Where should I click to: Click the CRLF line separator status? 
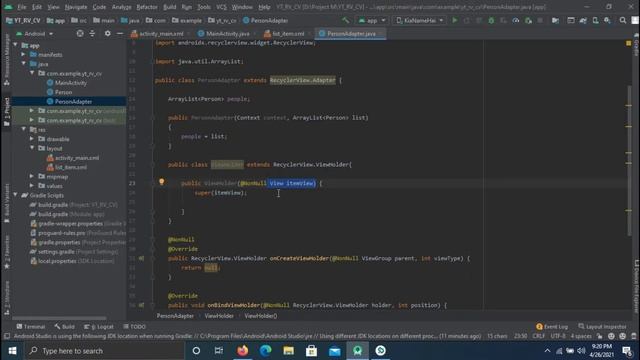click(x=538, y=336)
